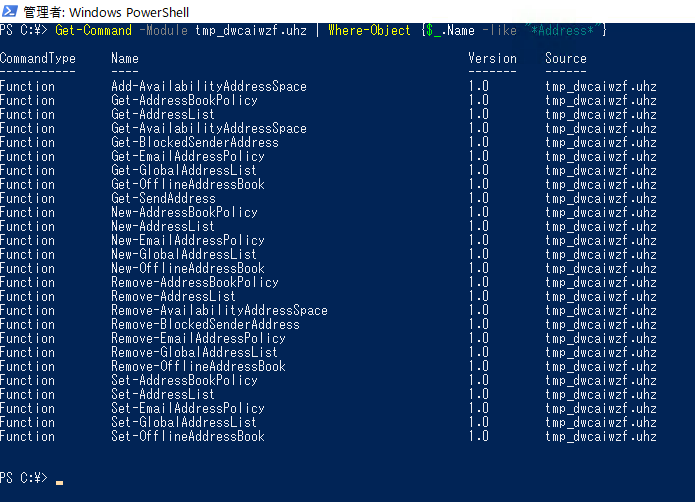Click the Get-AddressBookPolicy entry

[184, 100]
